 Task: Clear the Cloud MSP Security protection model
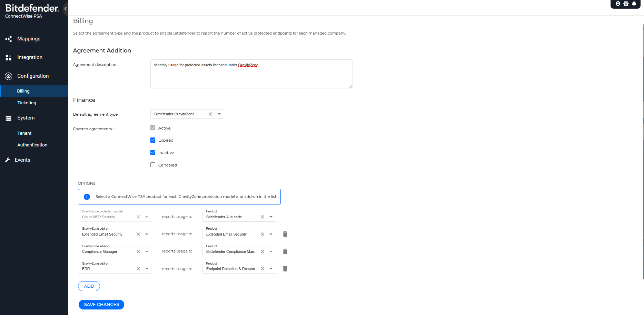pos(138,217)
